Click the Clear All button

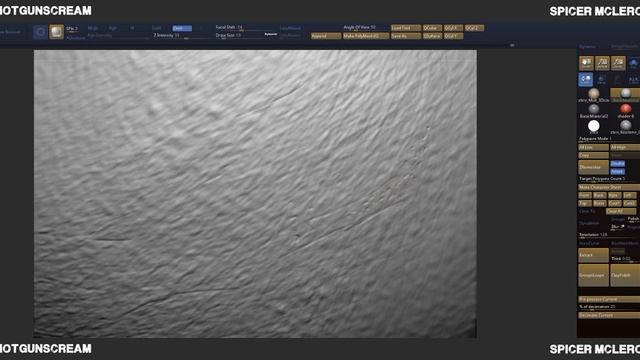621,211
